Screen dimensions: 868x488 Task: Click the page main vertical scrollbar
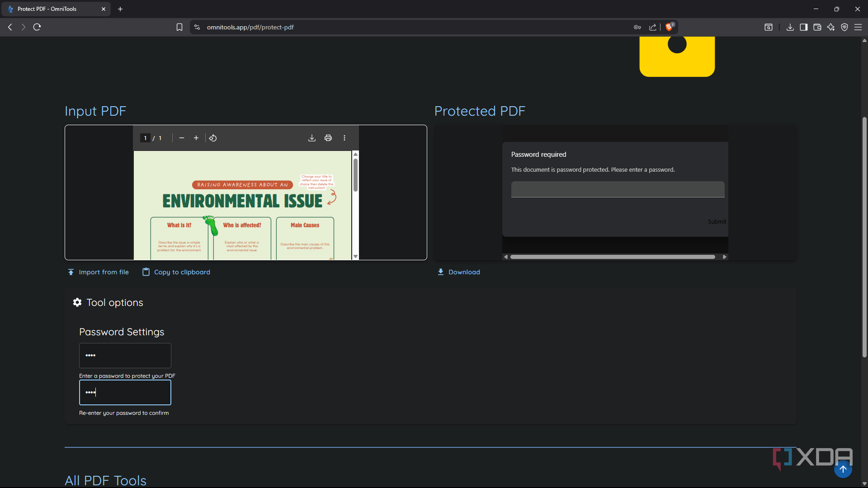click(864, 237)
